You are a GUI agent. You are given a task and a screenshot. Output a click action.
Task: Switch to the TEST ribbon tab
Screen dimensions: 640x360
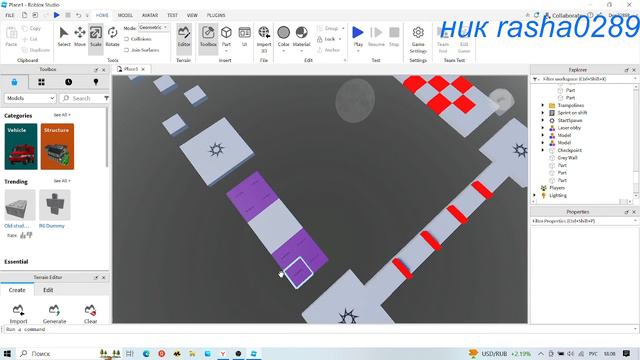point(172,16)
